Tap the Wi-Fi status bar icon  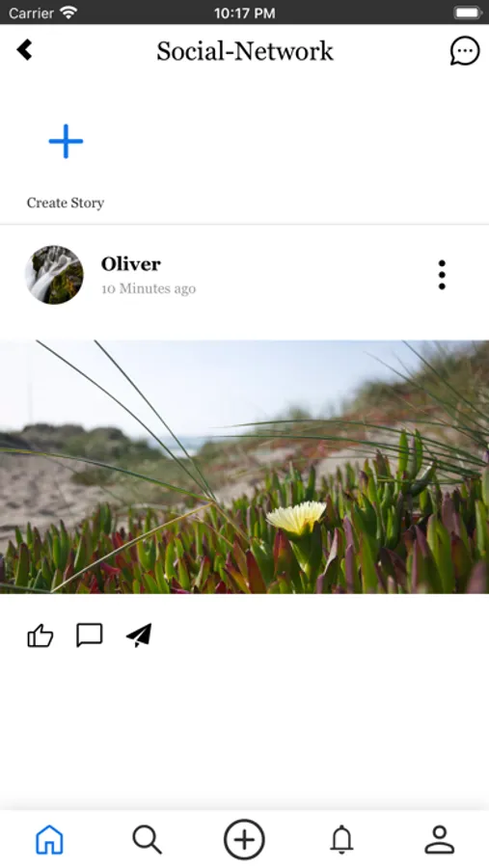pos(68,13)
